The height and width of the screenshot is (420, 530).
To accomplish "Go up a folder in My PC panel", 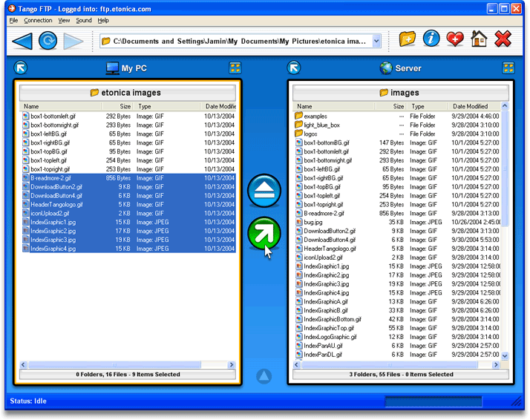I will pos(21,68).
